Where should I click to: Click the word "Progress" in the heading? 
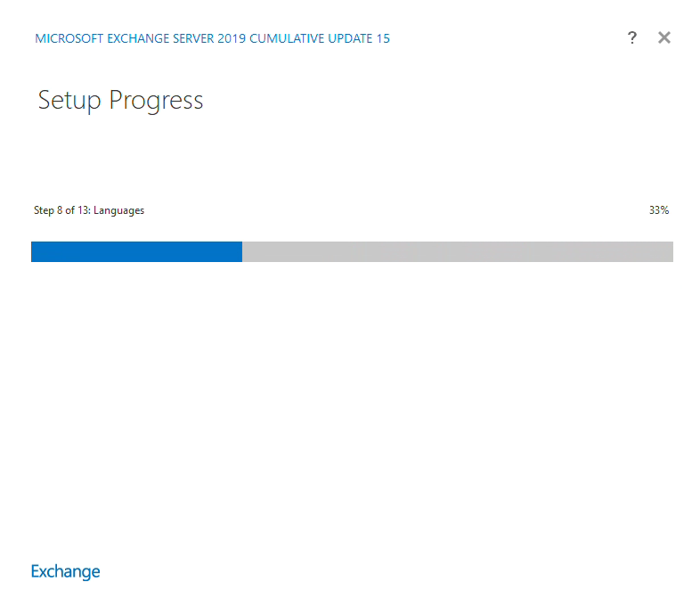156,100
